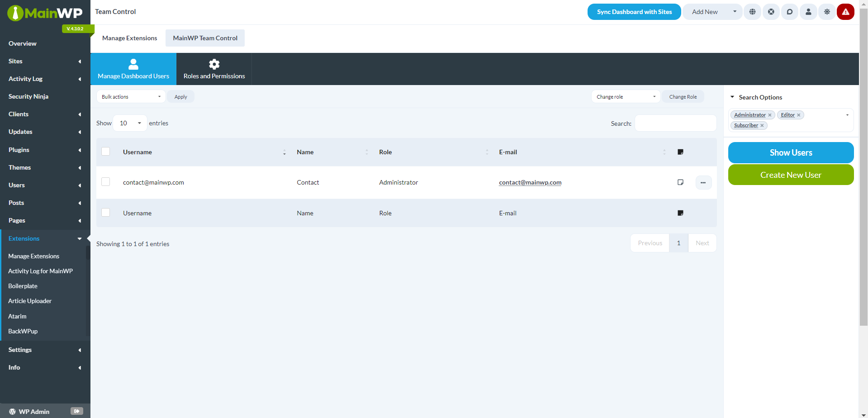Click the WP Admin exit arrow icon
868x418 pixels.
(x=77, y=411)
